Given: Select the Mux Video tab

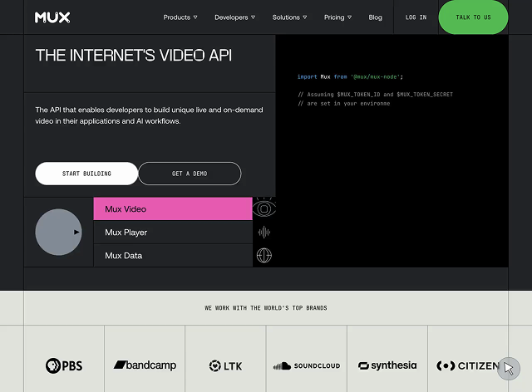Looking at the screenshot, I should click(x=173, y=209).
